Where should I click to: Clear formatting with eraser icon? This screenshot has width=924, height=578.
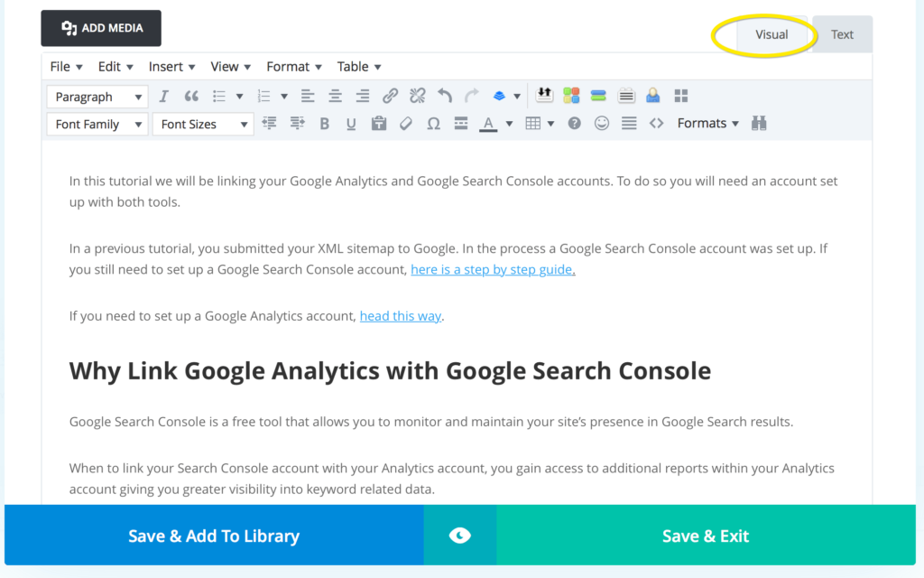(406, 123)
